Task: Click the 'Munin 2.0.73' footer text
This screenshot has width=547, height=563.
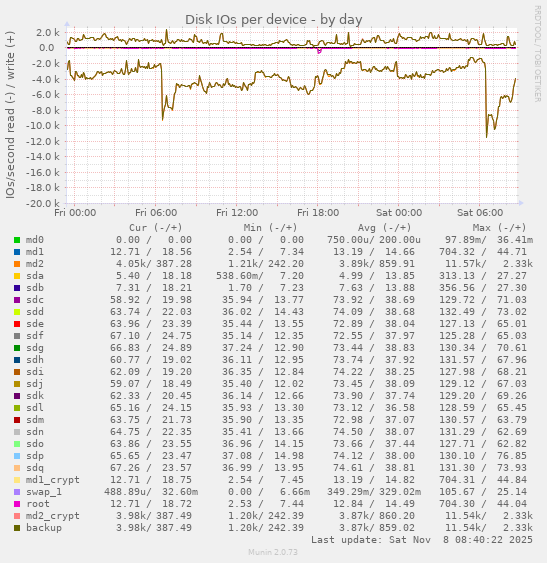Action: pos(273,552)
